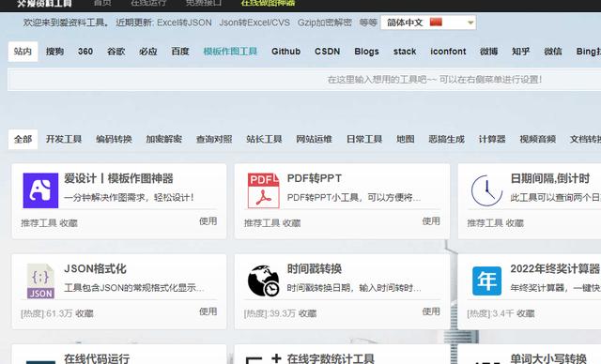Click the blue 年 icon

coord(486,281)
